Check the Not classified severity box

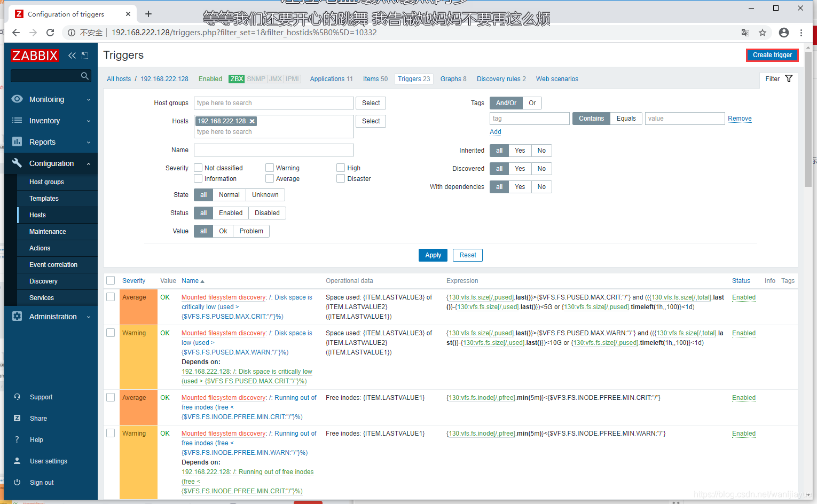[x=198, y=168]
